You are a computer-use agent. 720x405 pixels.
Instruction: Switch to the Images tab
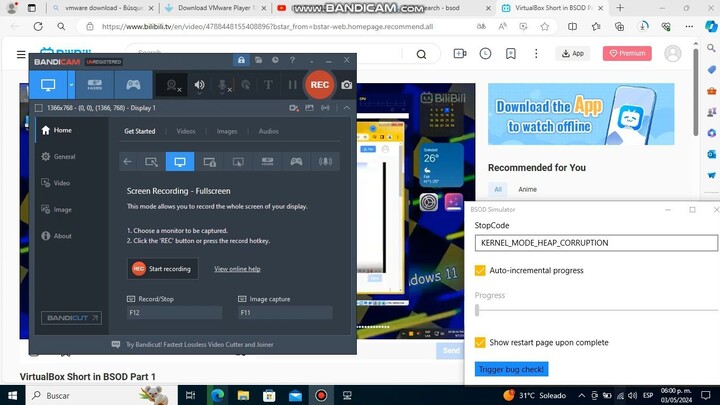point(227,131)
